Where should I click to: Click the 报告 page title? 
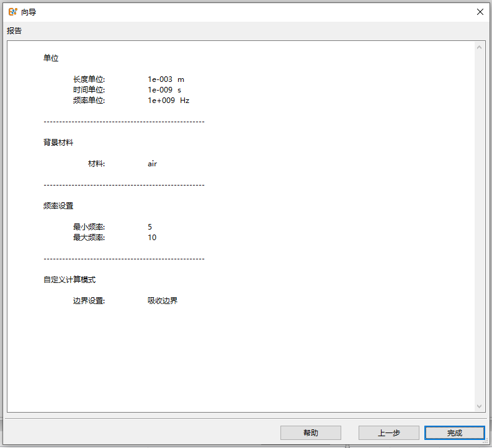coord(14,31)
